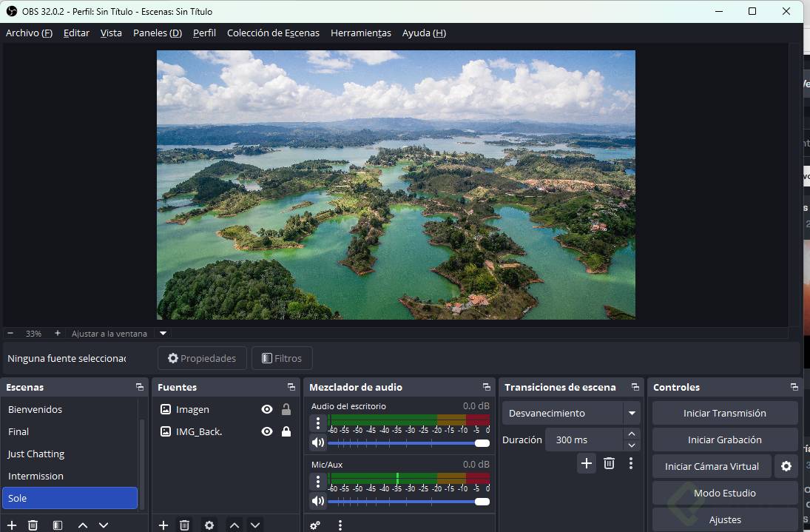The height and width of the screenshot is (532, 810).
Task: Click Iniciar Grabación button
Action: 724,440
